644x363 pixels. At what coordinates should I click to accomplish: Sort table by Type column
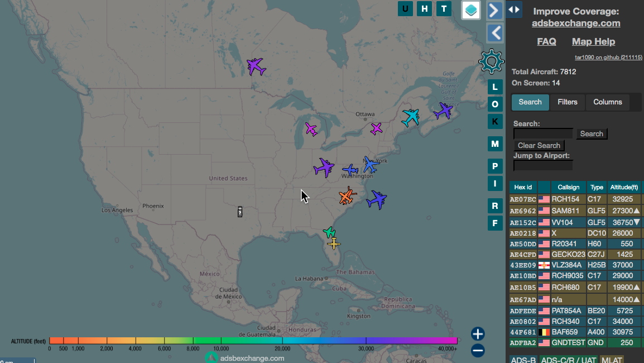pyautogui.click(x=597, y=187)
